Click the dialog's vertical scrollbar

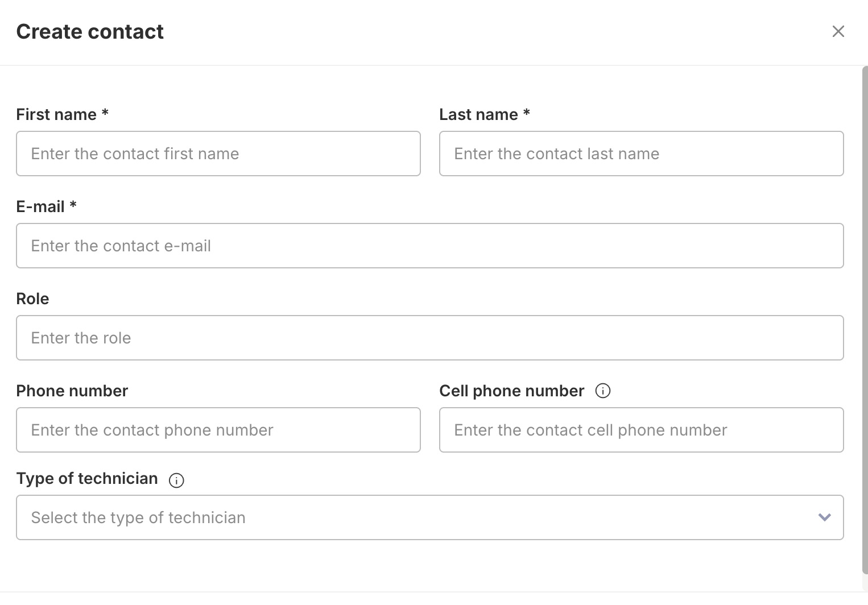point(865,318)
